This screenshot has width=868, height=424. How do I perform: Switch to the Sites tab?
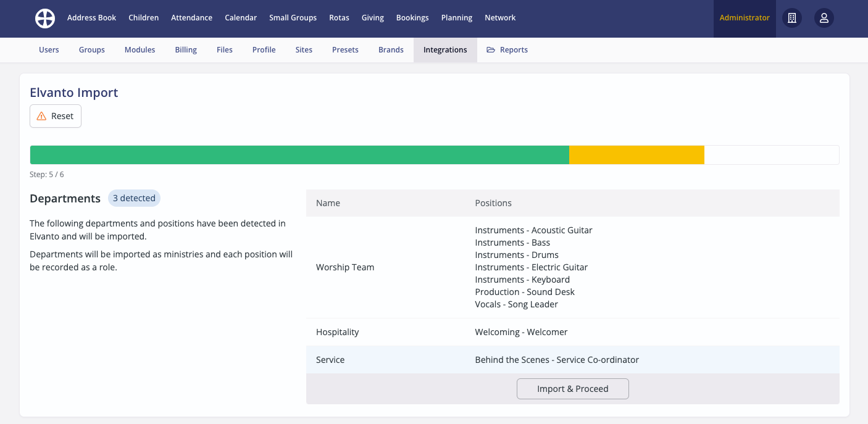[304, 50]
